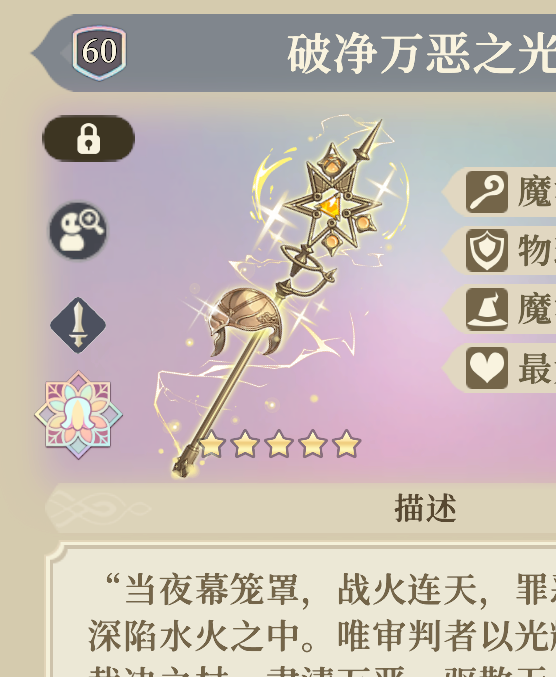
Task: Click the 魔 stat row beside staff icon
Action: pyautogui.click(x=499, y=192)
